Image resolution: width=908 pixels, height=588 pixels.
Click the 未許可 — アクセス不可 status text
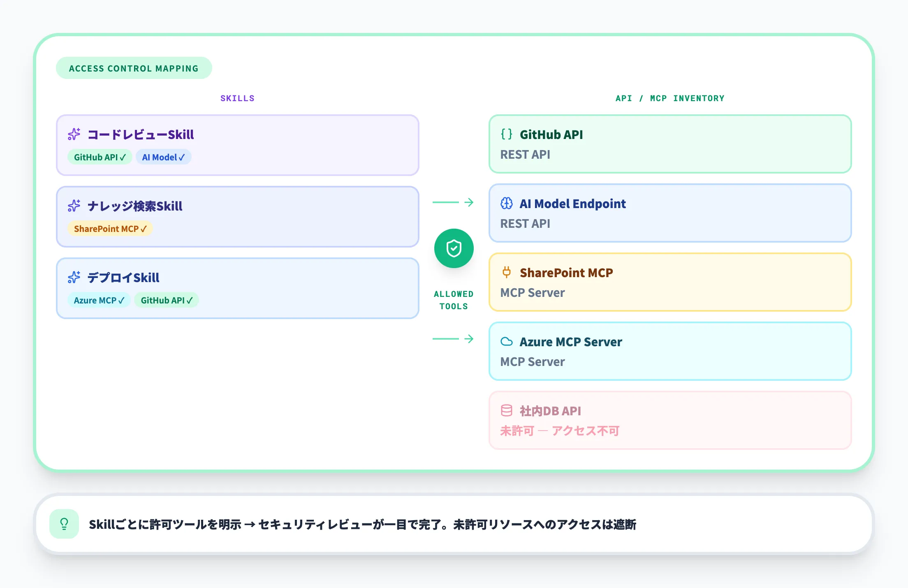click(559, 431)
